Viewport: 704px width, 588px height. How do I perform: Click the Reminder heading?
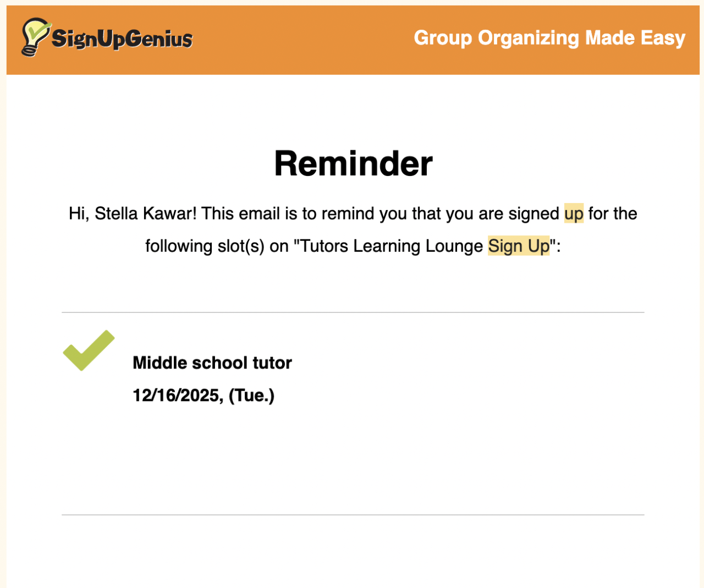click(353, 164)
